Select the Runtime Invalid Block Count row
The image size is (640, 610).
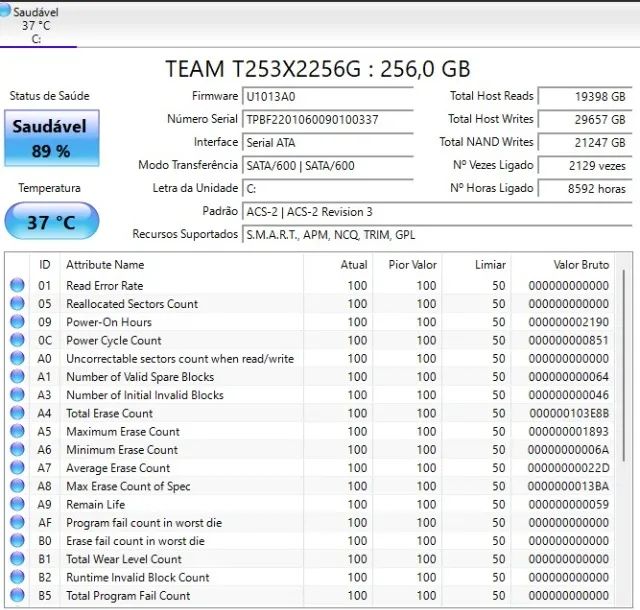[x=300, y=577]
